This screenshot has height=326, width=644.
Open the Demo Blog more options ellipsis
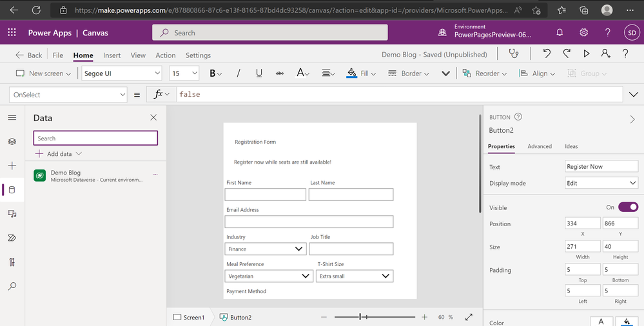pyautogui.click(x=155, y=175)
